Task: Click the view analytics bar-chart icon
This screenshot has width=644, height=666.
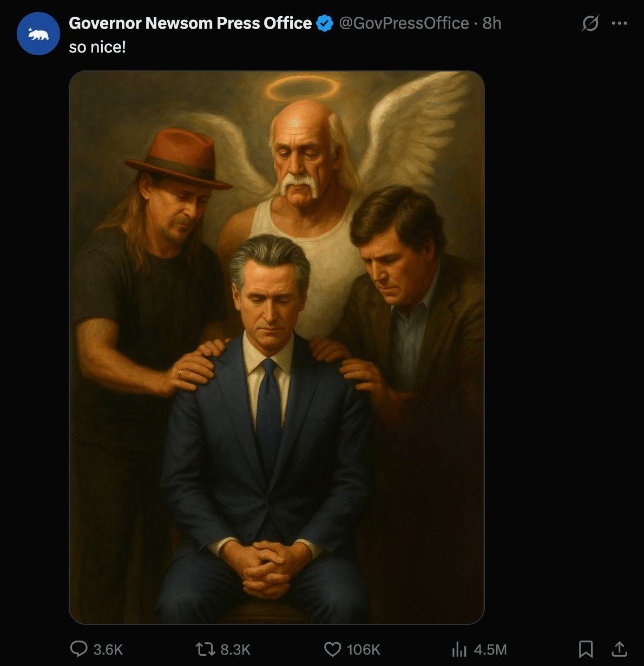Action: [x=459, y=649]
